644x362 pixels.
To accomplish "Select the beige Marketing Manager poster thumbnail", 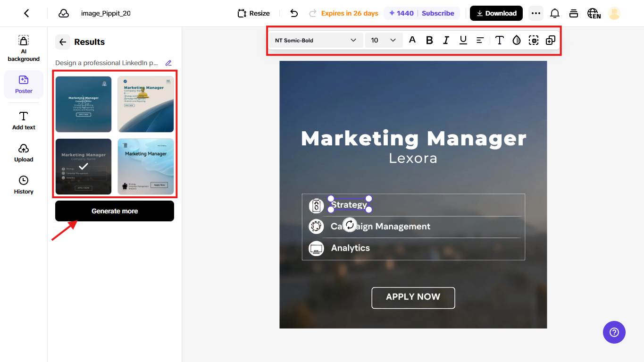I will pyautogui.click(x=146, y=104).
